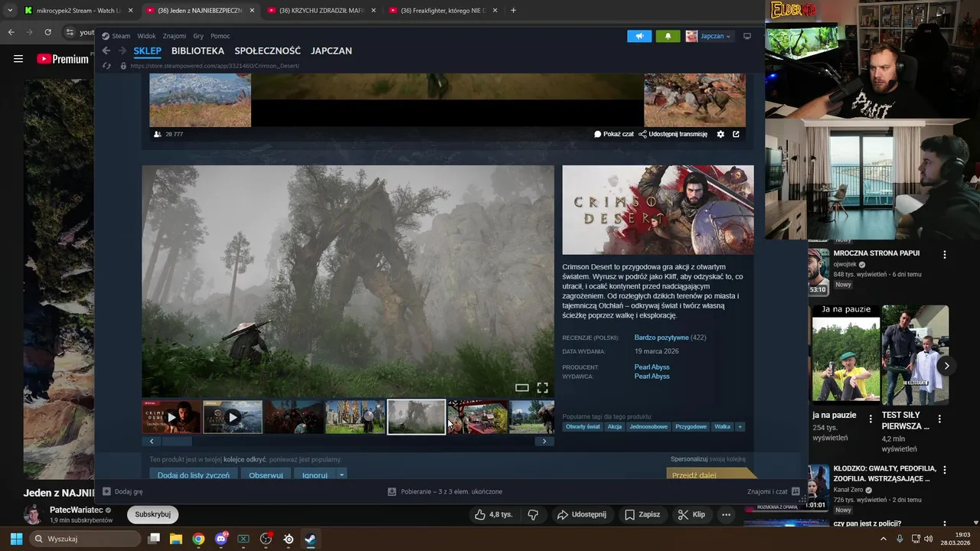Open Google Chrome from the taskbar
Viewport: 980px width, 551px height.
198,539
